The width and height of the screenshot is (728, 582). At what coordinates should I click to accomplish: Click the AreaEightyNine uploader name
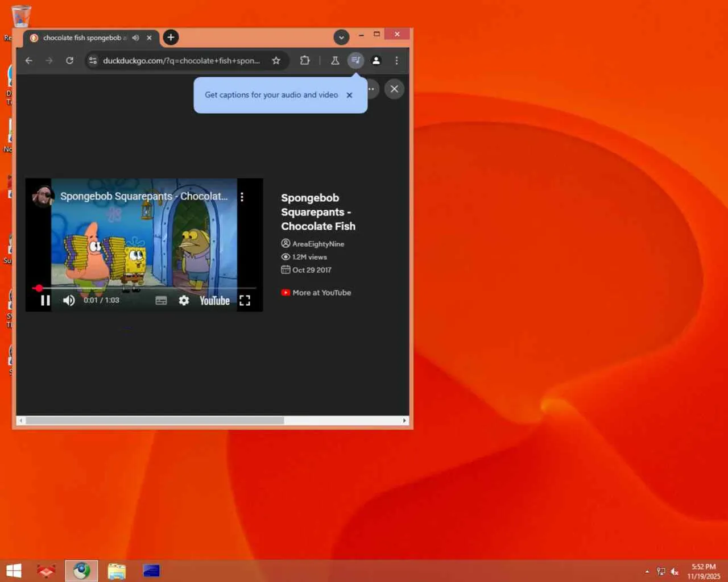coord(318,244)
